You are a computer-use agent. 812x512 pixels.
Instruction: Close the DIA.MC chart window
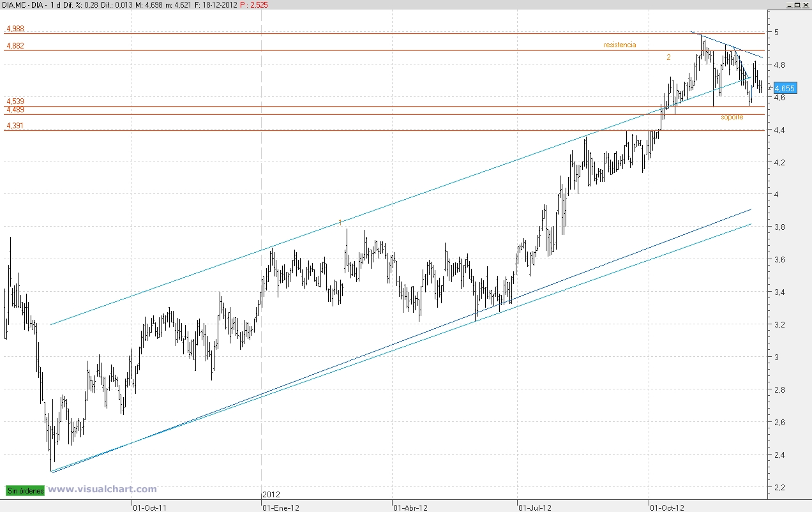pyautogui.click(x=805, y=4)
